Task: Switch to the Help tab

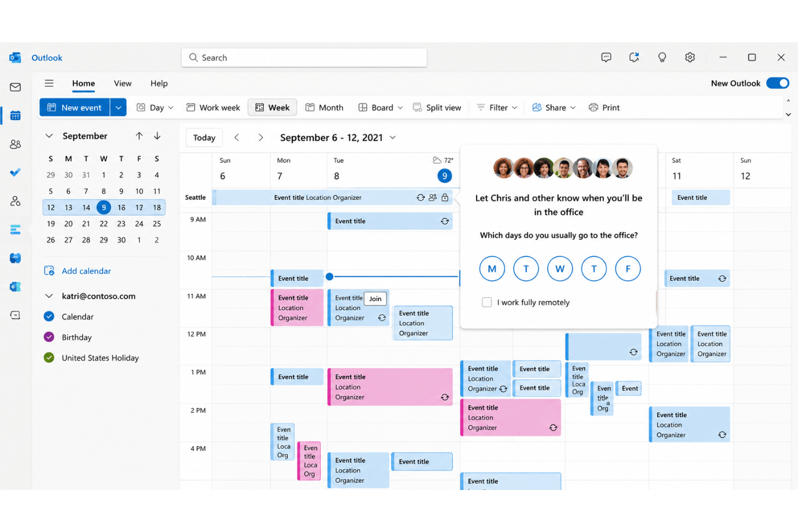Action: (x=159, y=83)
